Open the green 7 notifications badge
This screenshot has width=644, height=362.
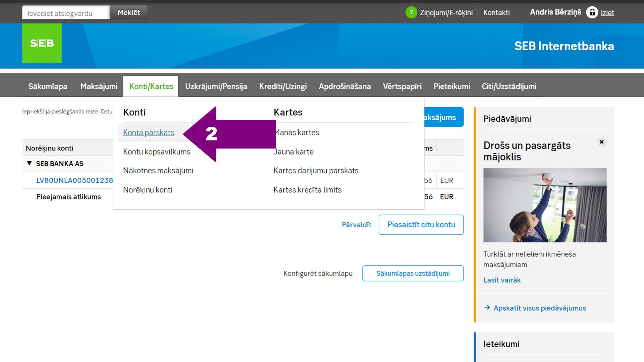click(411, 12)
